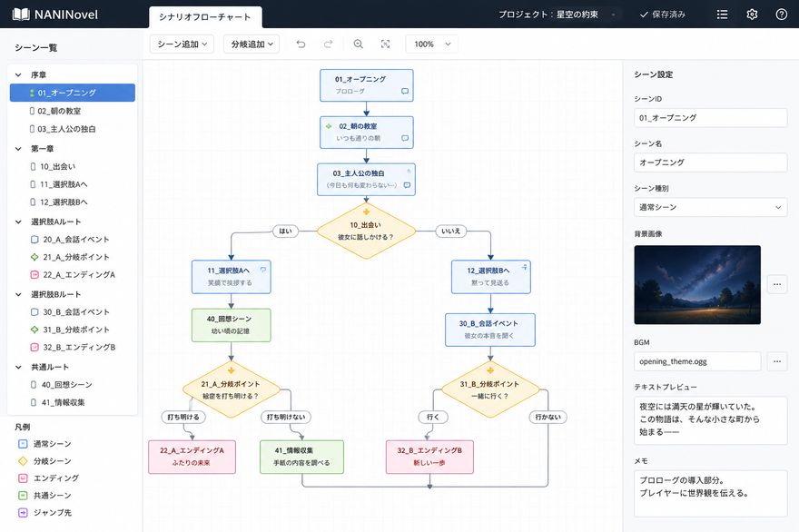Click comment icon on 01_オープニング node

(405, 91)
